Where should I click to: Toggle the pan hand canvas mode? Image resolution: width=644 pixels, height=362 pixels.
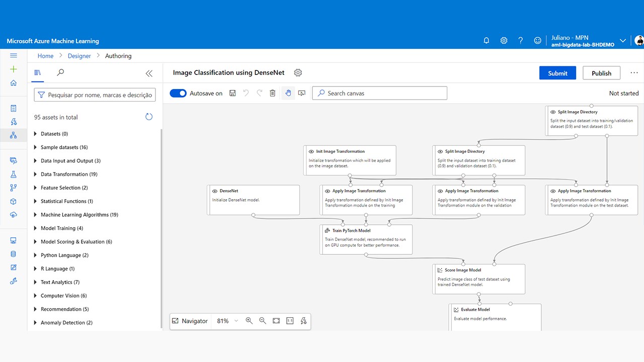(288, 93)
